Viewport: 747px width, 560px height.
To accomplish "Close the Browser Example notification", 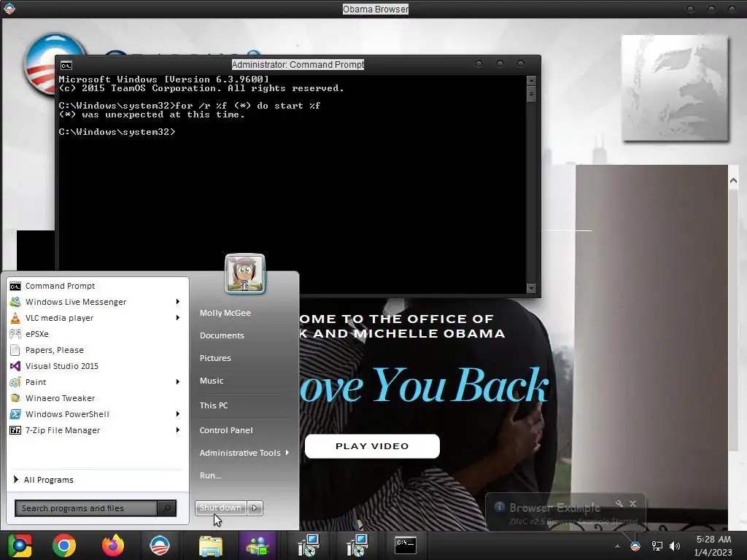I will coord(632,503).
